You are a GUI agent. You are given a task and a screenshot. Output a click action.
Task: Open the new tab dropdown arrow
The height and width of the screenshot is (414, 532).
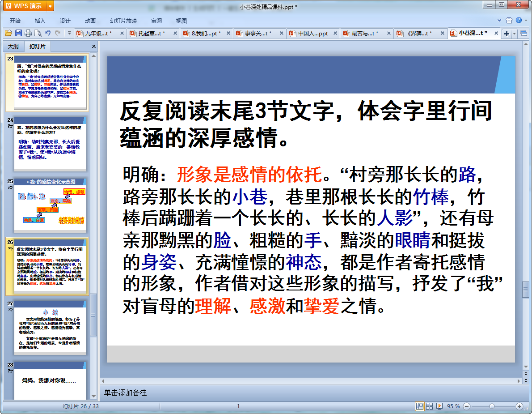515,34
